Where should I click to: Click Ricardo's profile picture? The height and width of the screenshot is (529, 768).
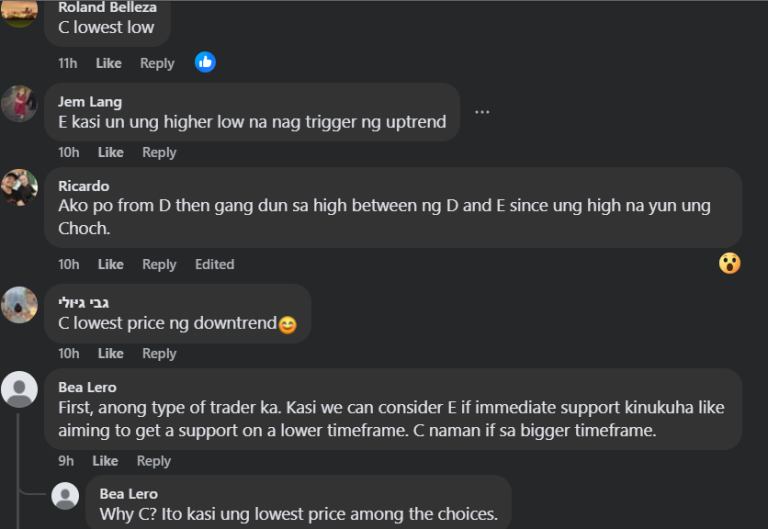pos(20,187)
